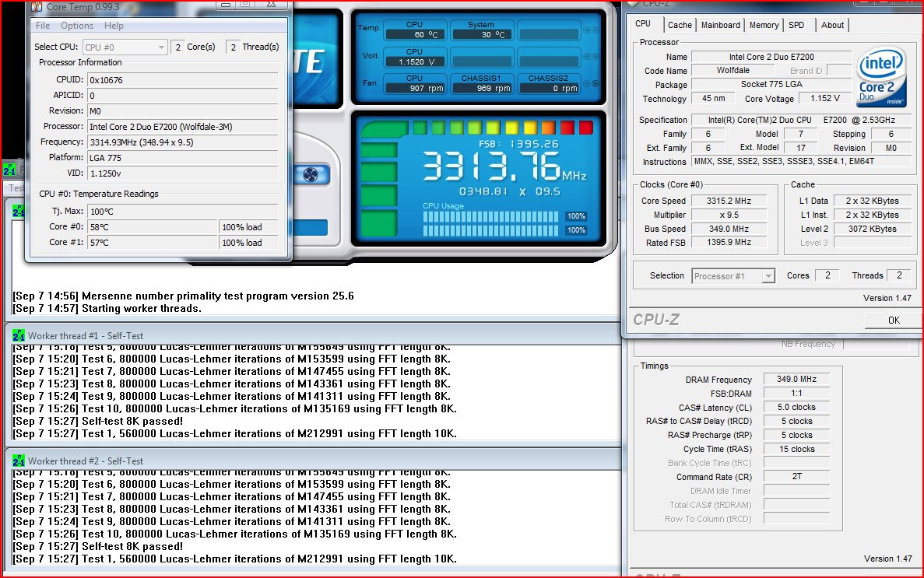
Task: Click the upper CPU Usage bar in the gadget
Action: [490, 216]
